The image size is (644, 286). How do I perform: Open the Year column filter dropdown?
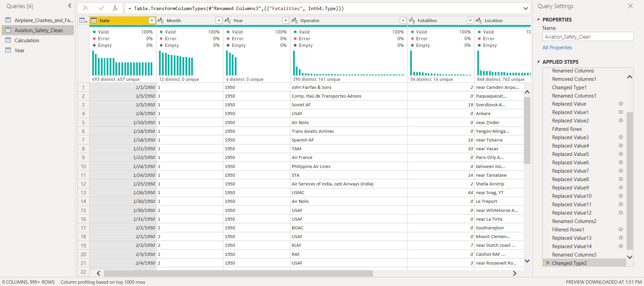[285, 20]
